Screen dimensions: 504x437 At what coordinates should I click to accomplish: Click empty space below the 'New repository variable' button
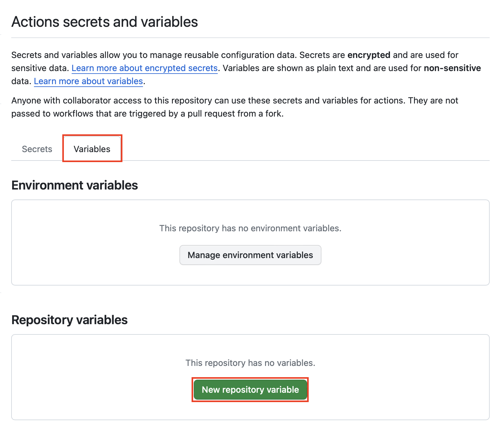[250, 410]
